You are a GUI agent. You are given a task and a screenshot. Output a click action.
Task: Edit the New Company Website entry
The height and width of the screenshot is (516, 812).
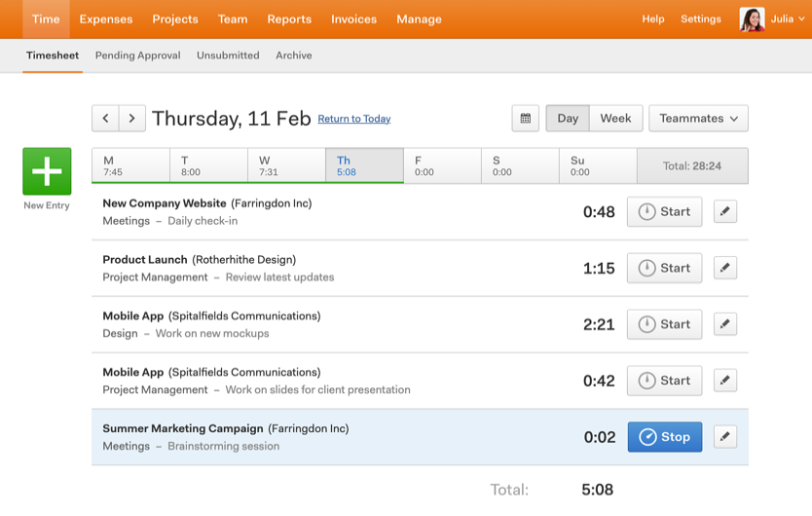[724, 211]
